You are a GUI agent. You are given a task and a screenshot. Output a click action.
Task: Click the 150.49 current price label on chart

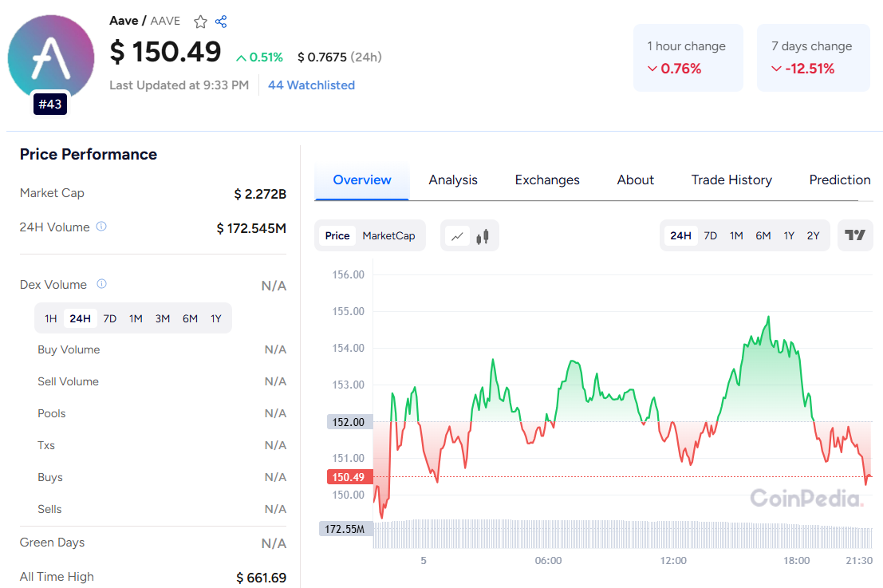[x=349, y=477]
